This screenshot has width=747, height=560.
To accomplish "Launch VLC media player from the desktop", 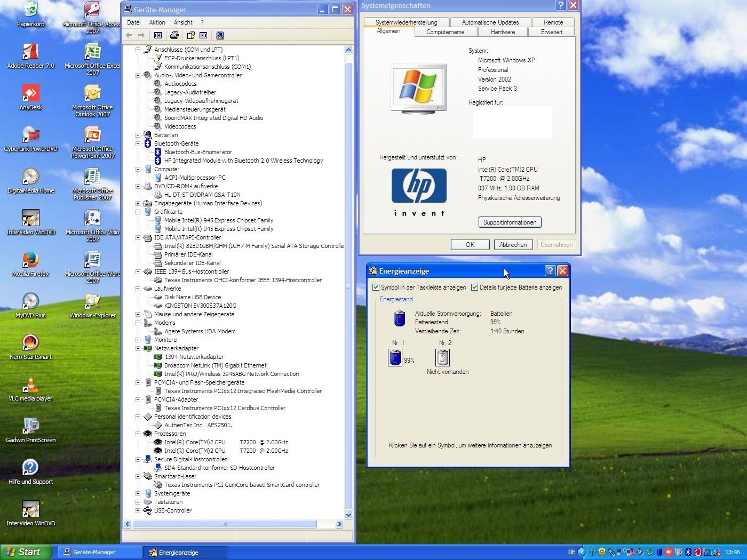I will [x=30, y=389].
